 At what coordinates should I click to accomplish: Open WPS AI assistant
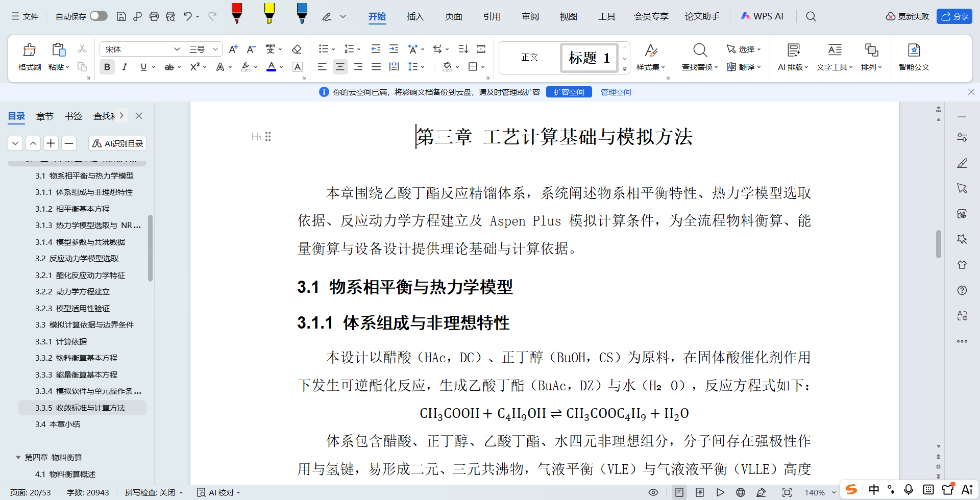point(762,16)
